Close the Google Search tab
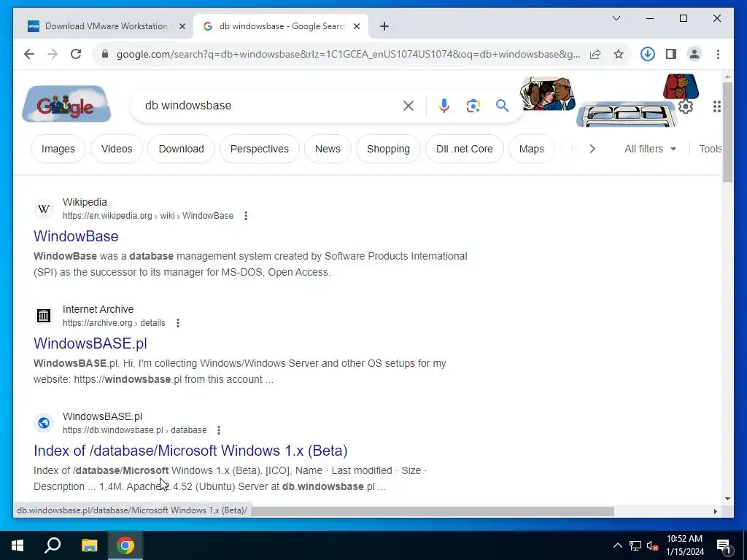Screen dimensions: 747x560 point(356,26)
